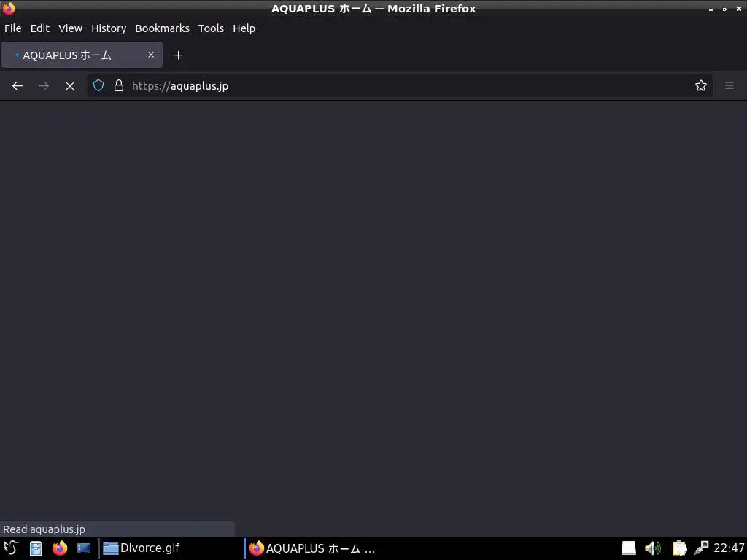Open the network connection tray icon
The width and height of the screenshot is (747, 560).
tap(701, 548)
